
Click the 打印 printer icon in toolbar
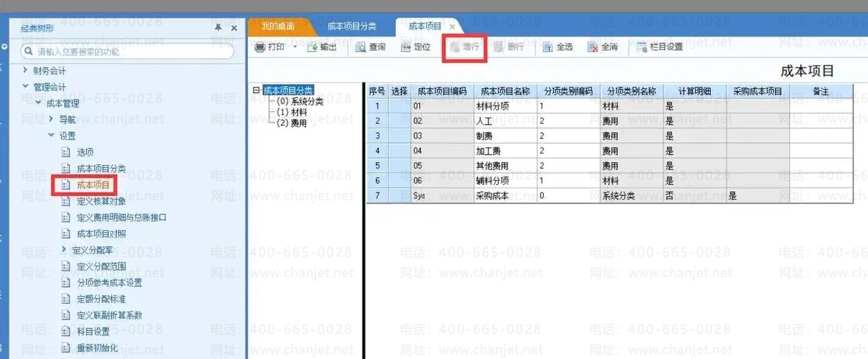click(x=260, y=48)
